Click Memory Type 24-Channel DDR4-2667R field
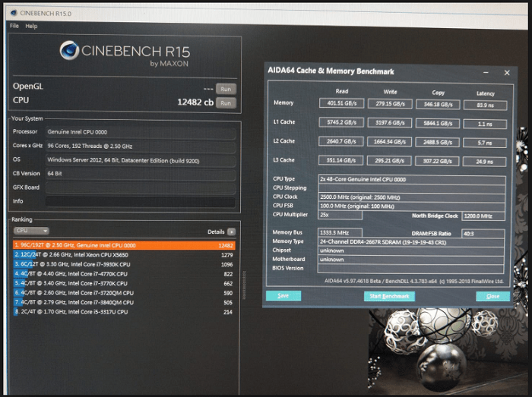 [411, 242]
